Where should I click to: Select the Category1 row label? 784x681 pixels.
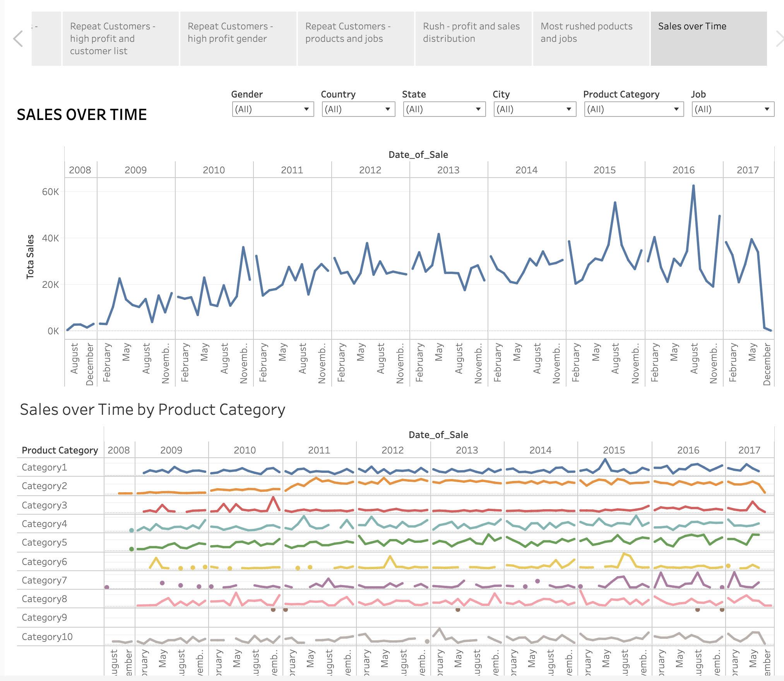45,467
